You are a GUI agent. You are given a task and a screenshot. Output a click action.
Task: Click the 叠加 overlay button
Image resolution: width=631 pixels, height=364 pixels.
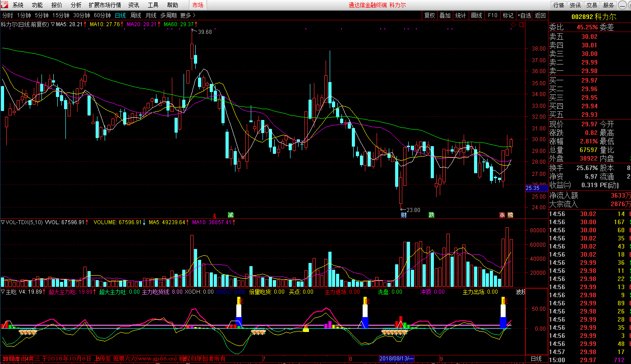click(x=445, y=15)
